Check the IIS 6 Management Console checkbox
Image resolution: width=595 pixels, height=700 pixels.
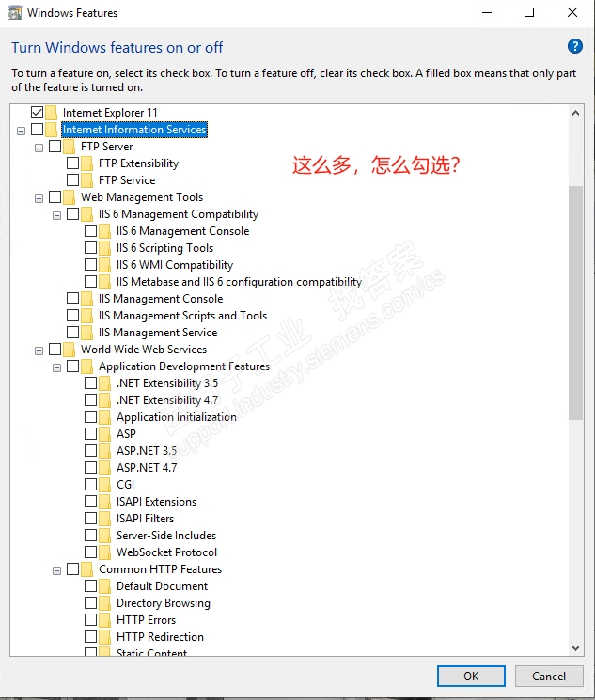[90, 231]
